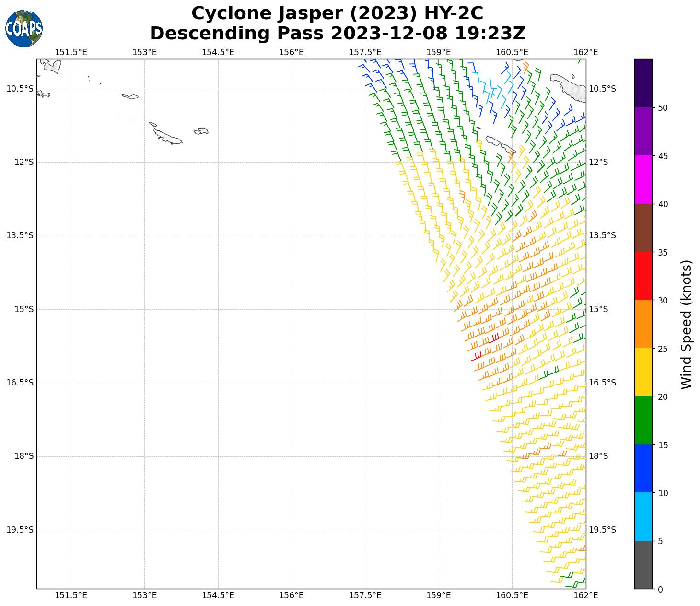Click the Descending Pass 2023-12-08 19:23Z subtitle
The image size is (700, 606).
(337, 34)
